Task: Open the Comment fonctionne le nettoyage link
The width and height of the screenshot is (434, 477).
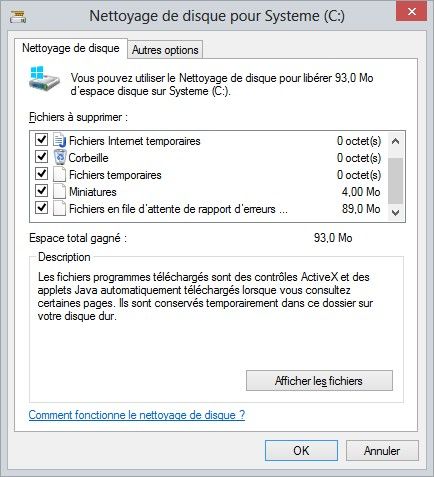Action: click(x=137, y=415)
